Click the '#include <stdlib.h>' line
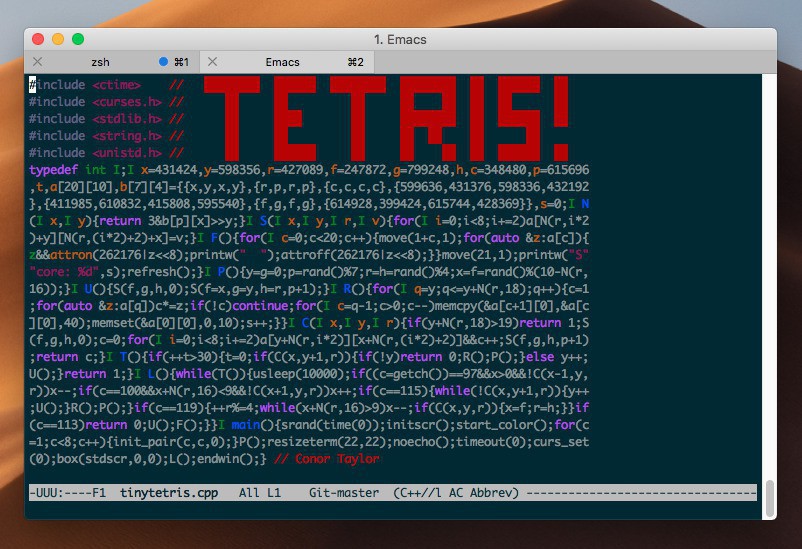 pos(95,118)
